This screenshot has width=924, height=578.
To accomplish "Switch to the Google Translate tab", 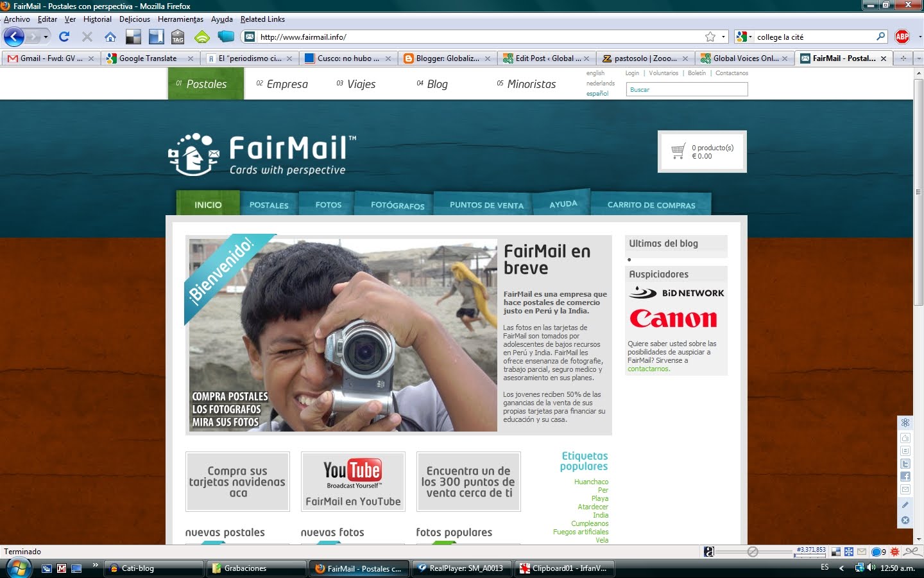I will (x=151, y=58).
